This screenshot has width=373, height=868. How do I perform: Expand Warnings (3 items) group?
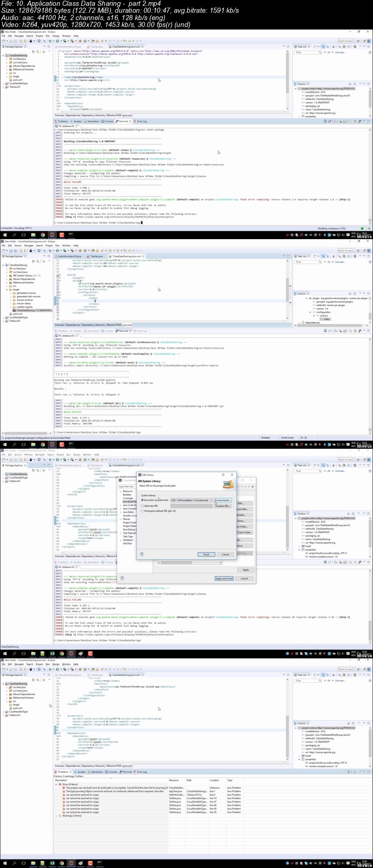click(x=56, y=816)
